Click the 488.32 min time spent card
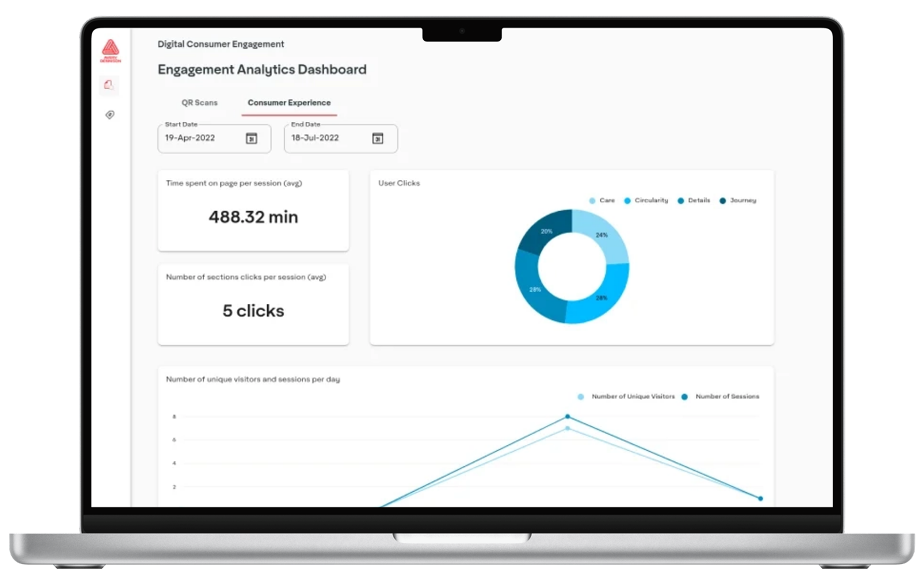Viewport: 924px width, 585px height. [x=253, y=211]
